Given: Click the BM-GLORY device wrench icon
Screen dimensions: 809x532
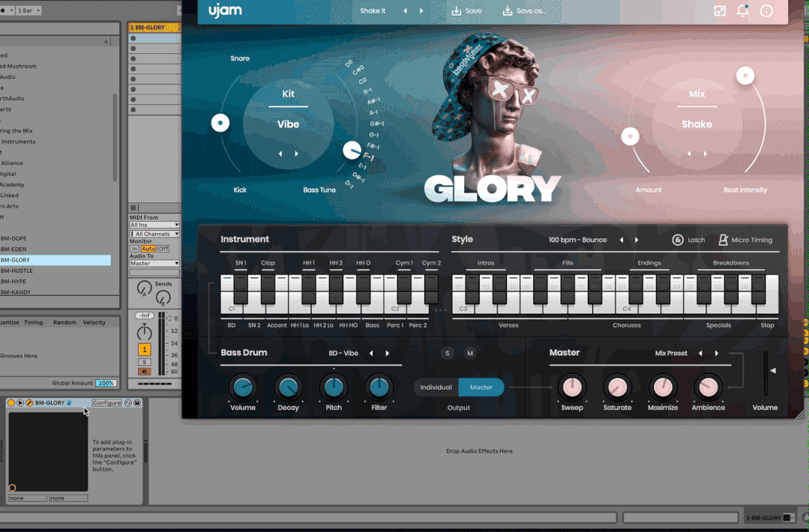Looking at the screenshot, I should 29,402.
